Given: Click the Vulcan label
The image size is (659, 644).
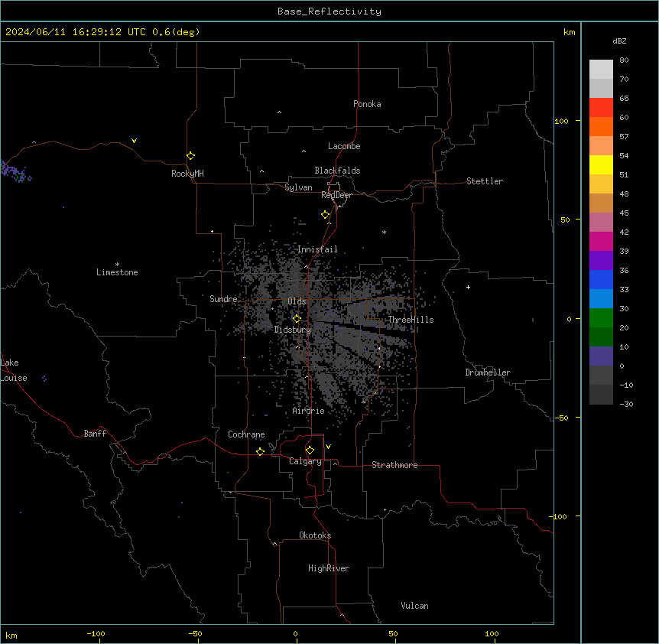Looking at the screenshot, I should [x=415, y=606].
